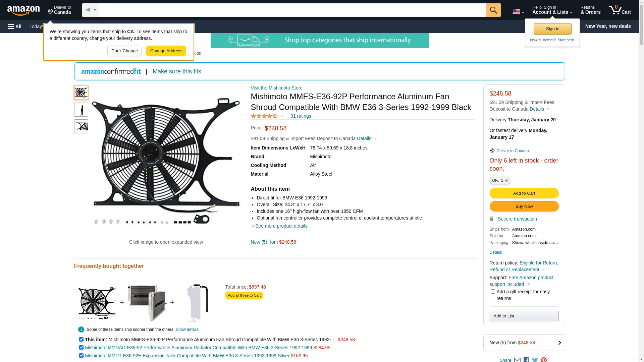Screen dimensions: 644x362
Task: Expand the star ratings breakdown arrow
Action: point(282,116)
